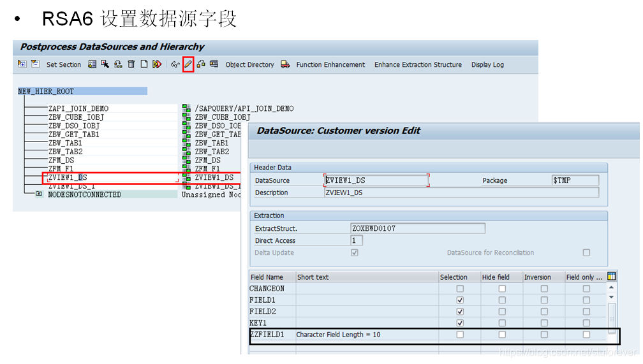Toggle the Delta Update checkbox

click(x=355, y=252)
